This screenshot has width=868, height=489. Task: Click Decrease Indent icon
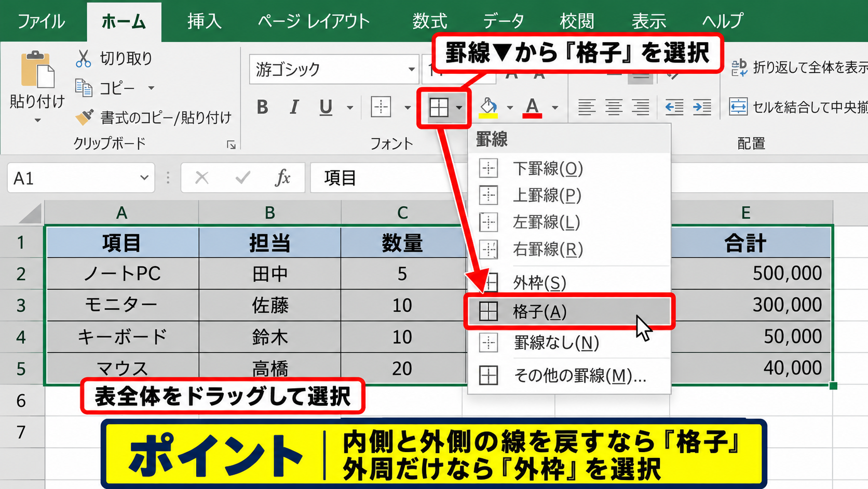pos(674,108)
